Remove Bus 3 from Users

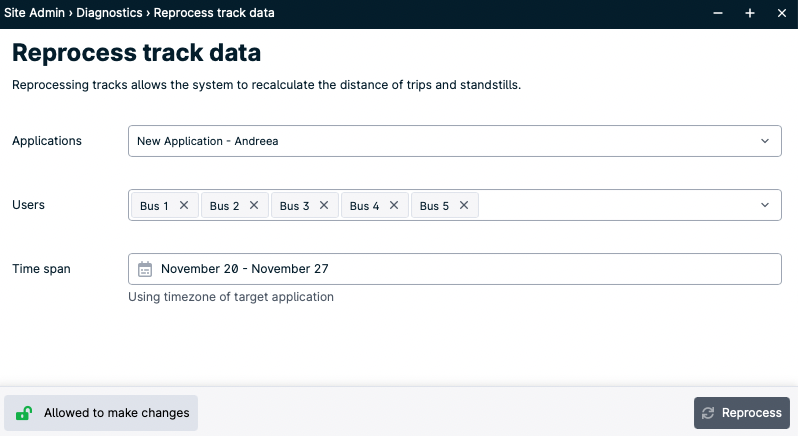(x=324, y=205)
